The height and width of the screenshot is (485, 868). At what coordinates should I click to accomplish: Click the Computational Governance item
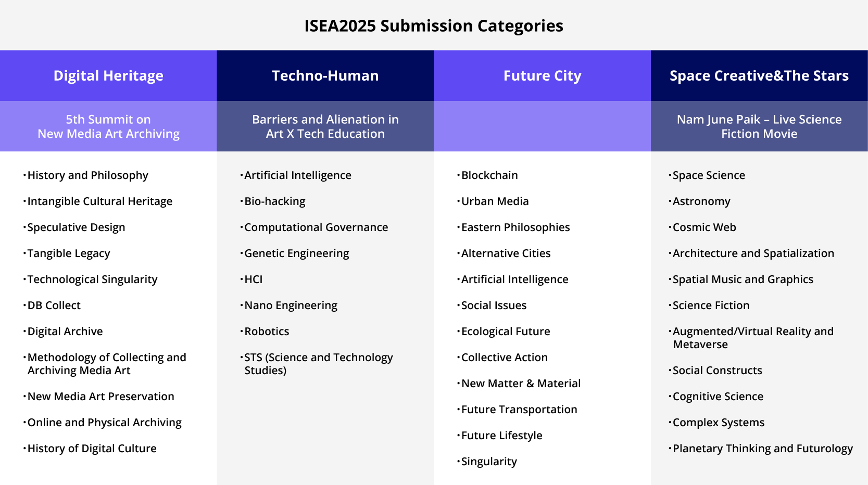pos(316,227)
